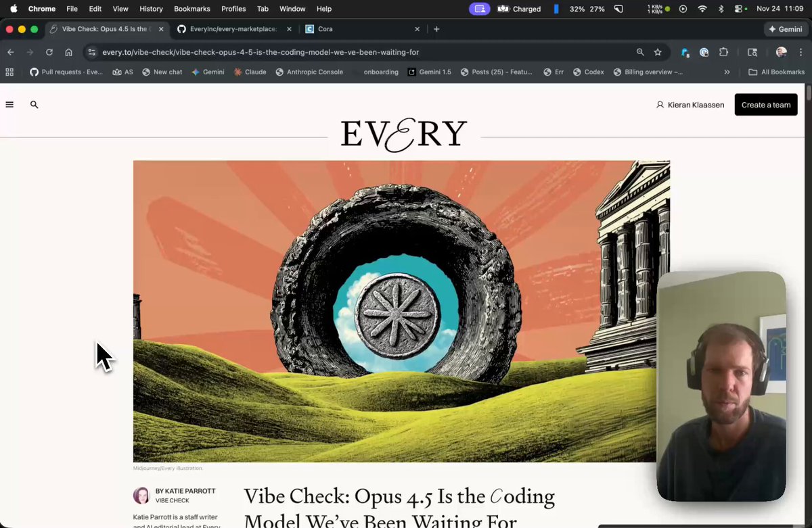Image resolution: width=812 pixels, height=528 pixels.
Task: Close the Vibe Check tab
Action: [x=160, y=29]
